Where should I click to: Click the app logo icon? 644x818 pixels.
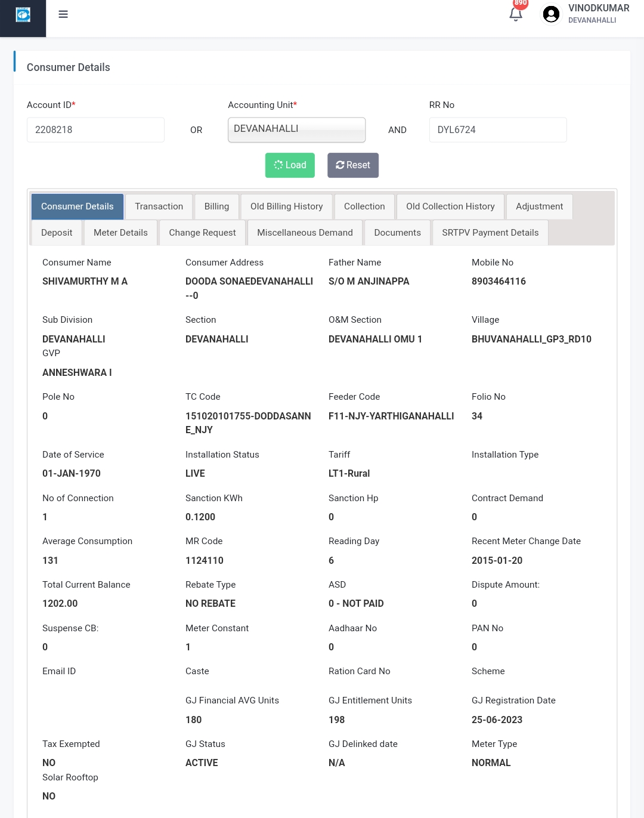pos(23,15)
